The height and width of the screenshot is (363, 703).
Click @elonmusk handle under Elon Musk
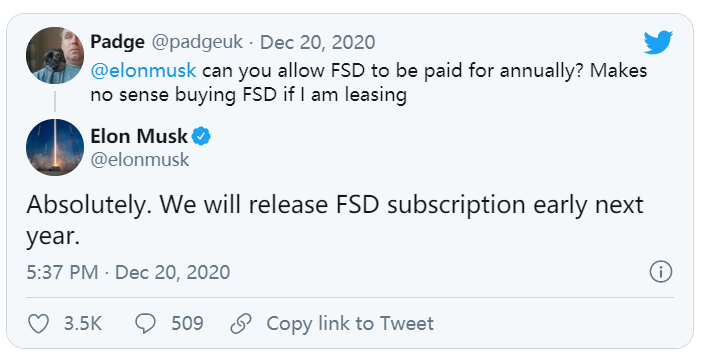tap(140, 160)
